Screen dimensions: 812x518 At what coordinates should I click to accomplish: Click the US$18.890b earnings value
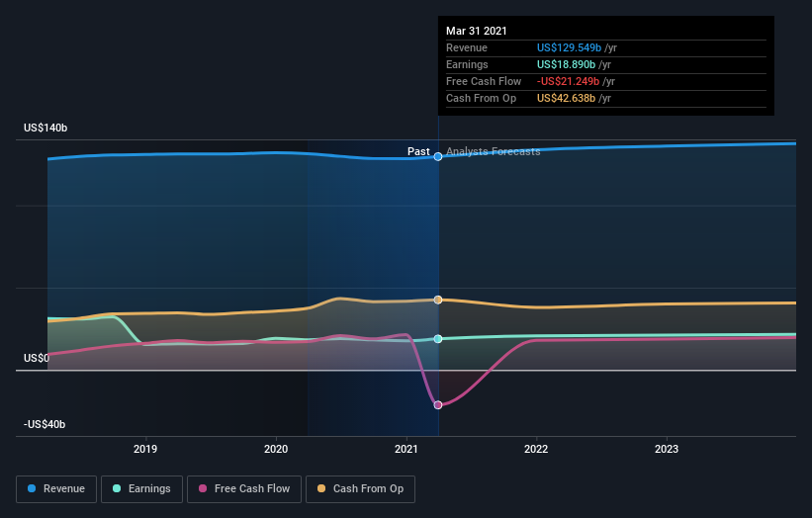566,64
